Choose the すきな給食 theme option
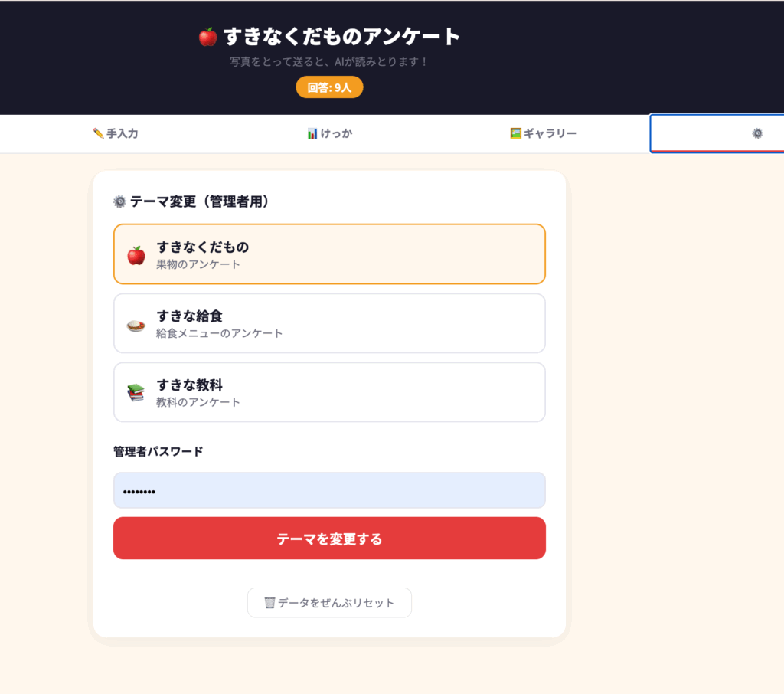This screenshot has height=694, width=784. click(x=329, y=323)
